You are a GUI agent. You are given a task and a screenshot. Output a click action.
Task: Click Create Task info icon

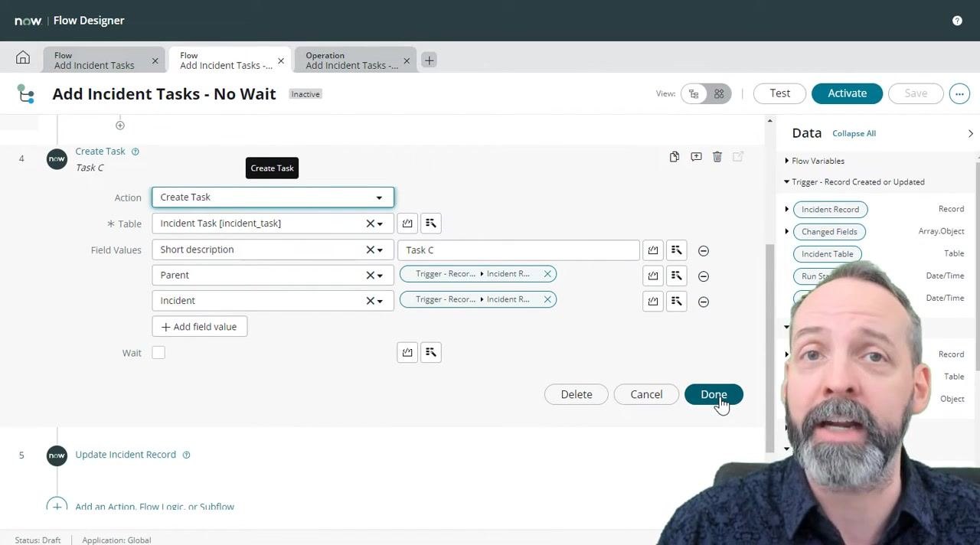pos(136,152)
